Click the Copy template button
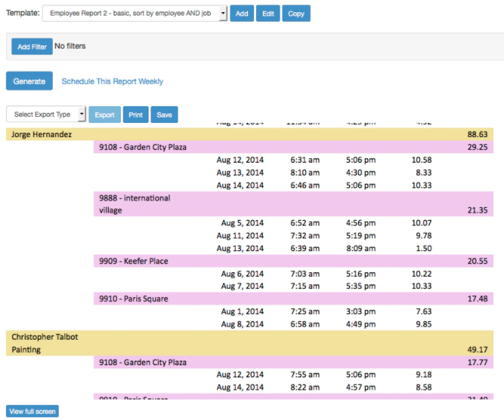The height and width of the screenshot is (420, 504). 296,14
